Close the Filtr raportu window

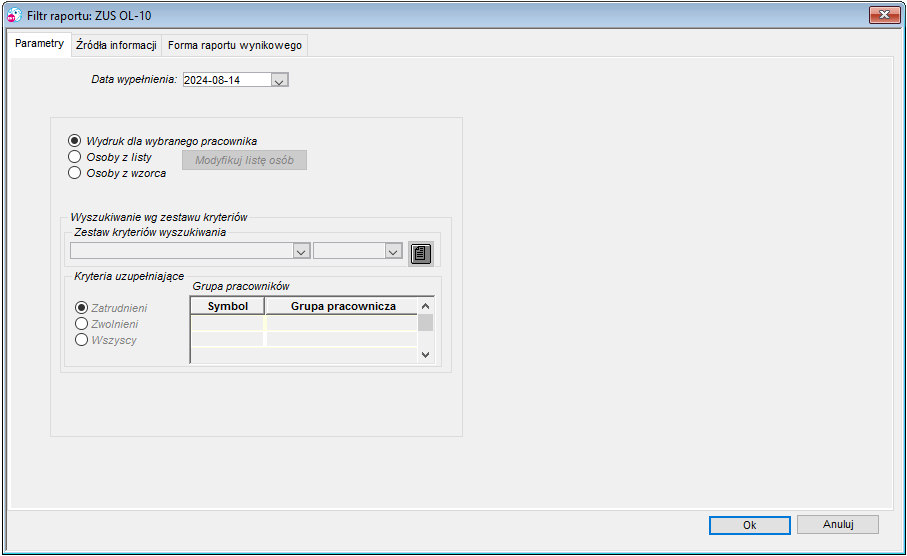pyautogui.click(x=884, y=15)
